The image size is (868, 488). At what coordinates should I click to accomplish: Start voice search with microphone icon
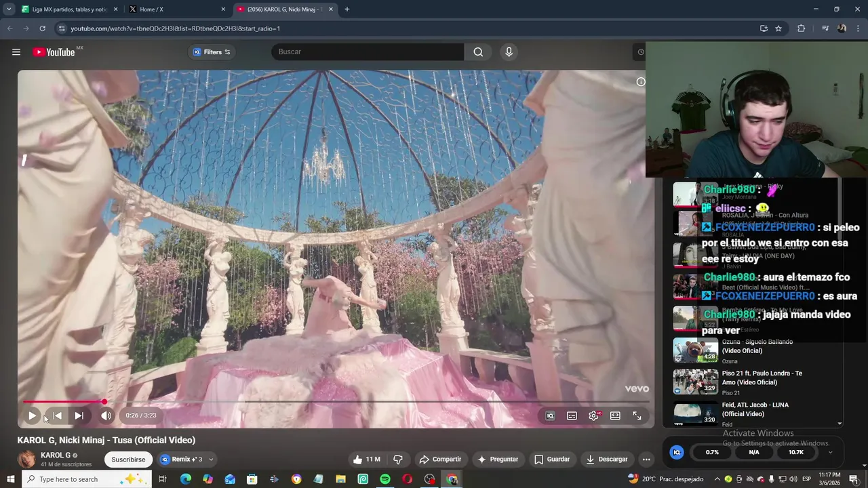(509, 52)
